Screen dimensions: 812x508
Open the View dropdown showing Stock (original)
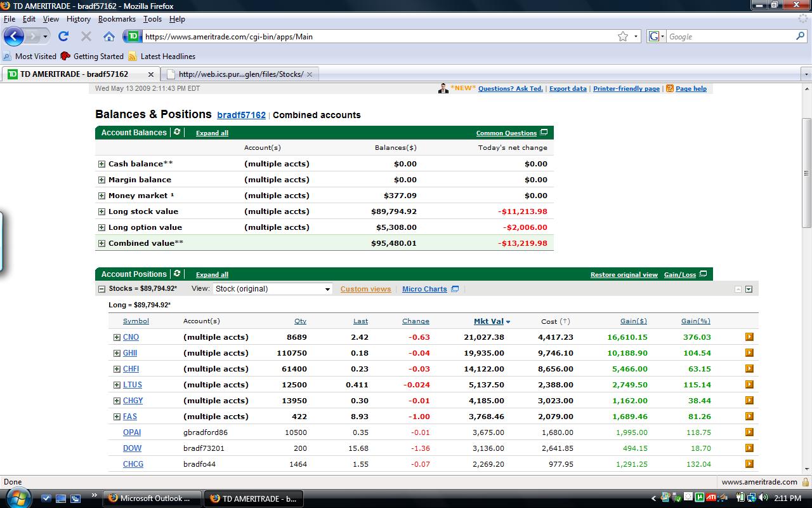tap(273, 289)
